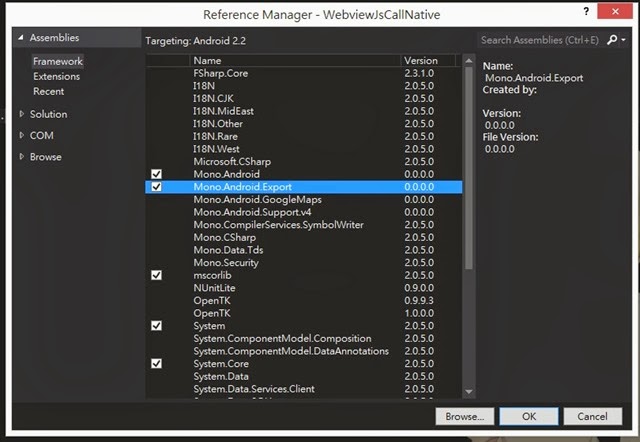Select the Mono.Data.Tds row
Screen dimensions: 640x442
click(x=304, y=250)
